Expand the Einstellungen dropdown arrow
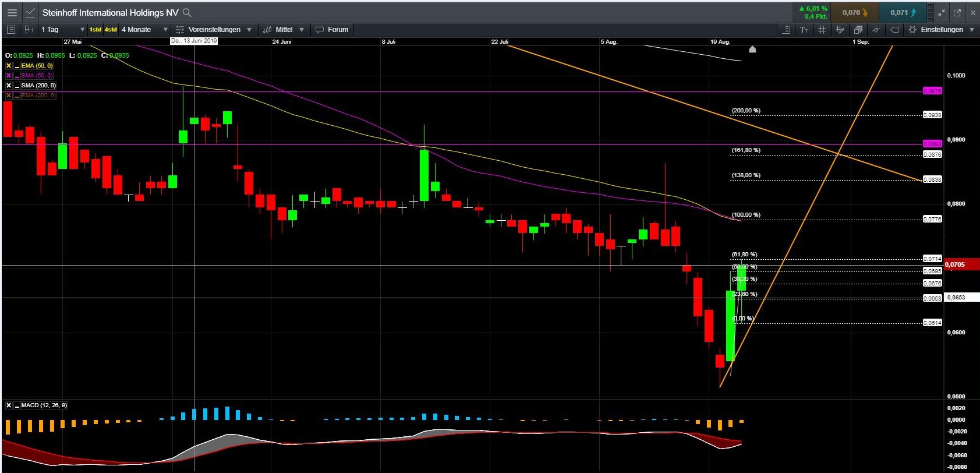 click(x=971, y=29)
